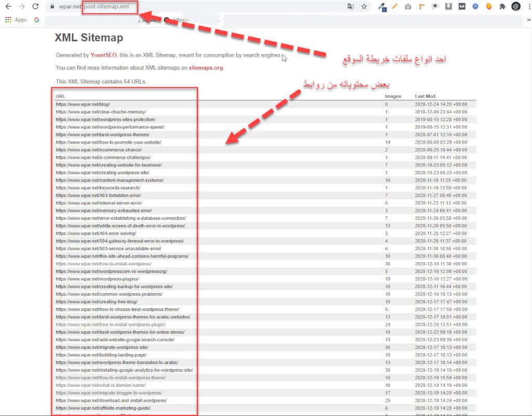Viewport: 532px width, 416px height.
Task: Go back to the previous page
Action: coord(8,6)
